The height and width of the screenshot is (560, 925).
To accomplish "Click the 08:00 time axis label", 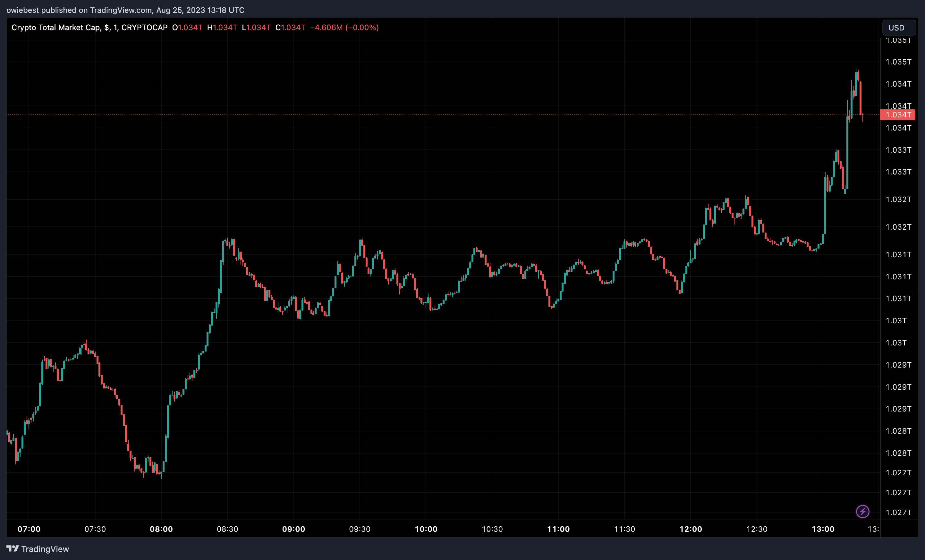I will click(x=161, y=529).
